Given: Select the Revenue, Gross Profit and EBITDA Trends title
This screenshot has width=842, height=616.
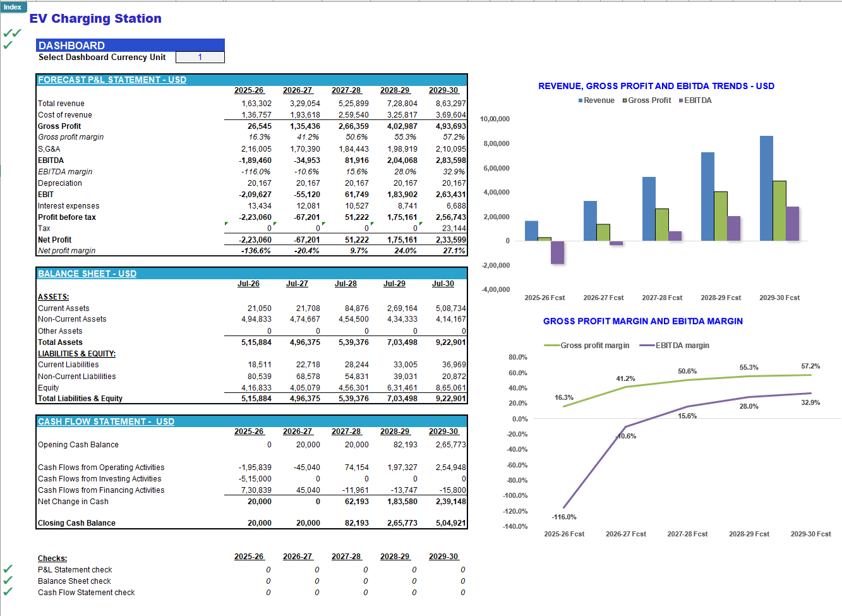Looking at the screenshot, I should point(656,86).
